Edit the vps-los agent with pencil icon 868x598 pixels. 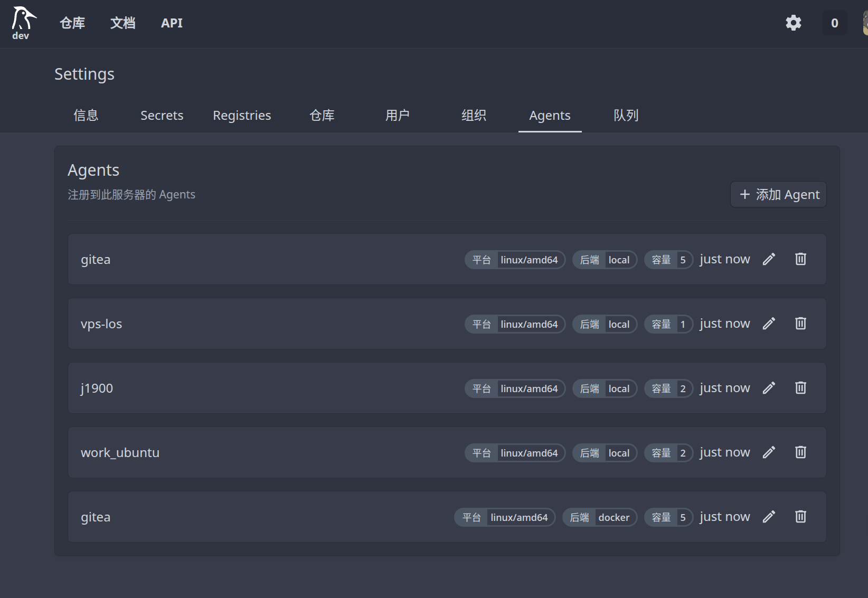coord(769,324)
